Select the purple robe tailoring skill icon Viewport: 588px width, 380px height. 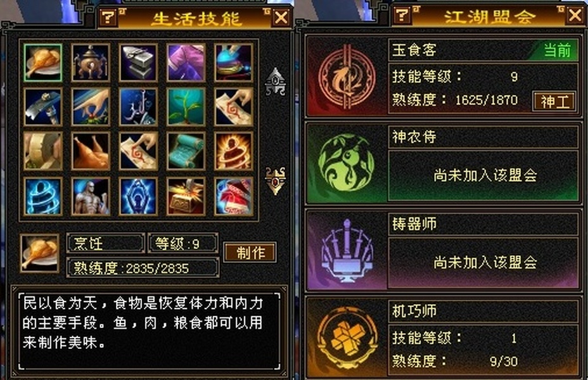click(x=186, y=63)
